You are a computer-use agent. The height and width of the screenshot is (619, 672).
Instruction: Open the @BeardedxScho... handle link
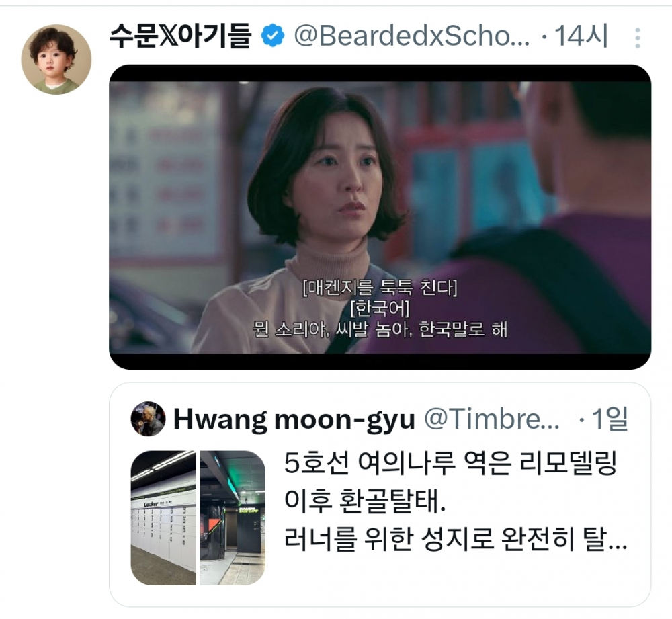(411, 36)
